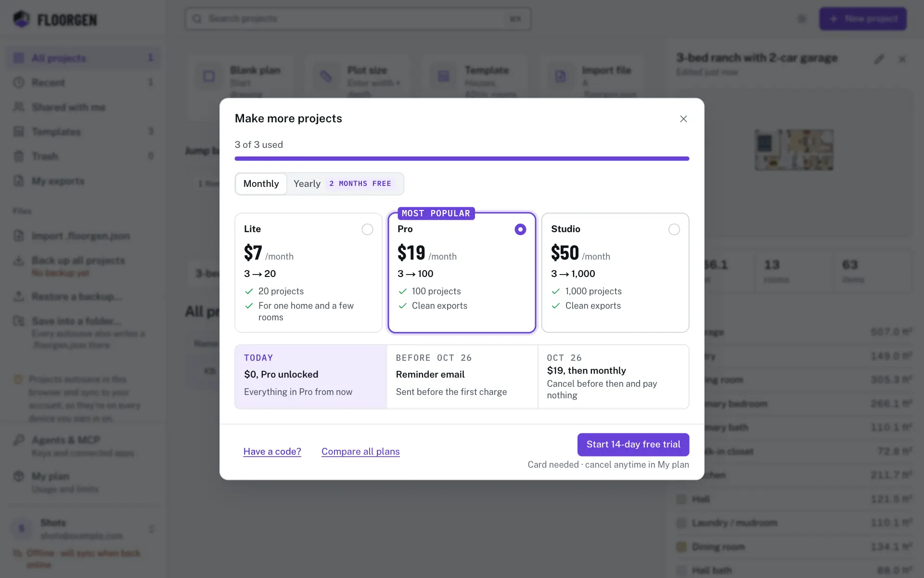Focus the Search projects field
Viewport: 924px width, 578px height.
click(x=358, y=19)
